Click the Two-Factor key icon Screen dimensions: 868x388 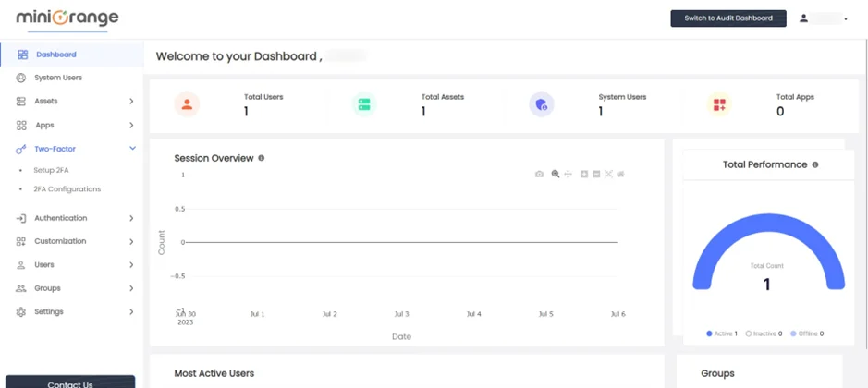pyautogui.click(x=21, y=149)
